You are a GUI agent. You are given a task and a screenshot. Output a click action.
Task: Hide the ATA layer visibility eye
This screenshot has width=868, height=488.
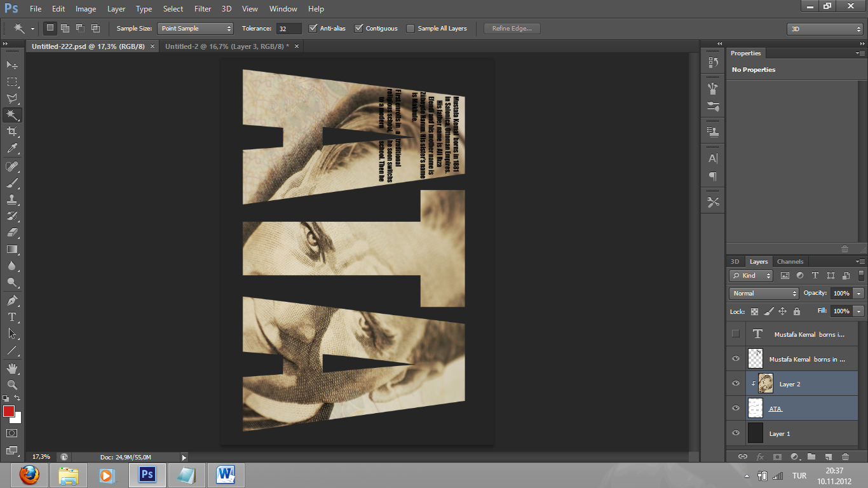736,408
